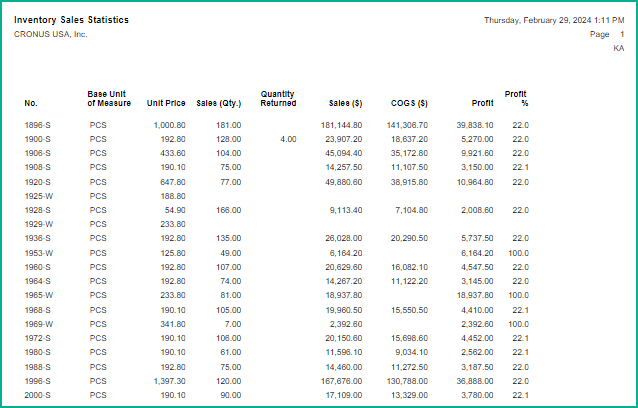This screenshot has width=638, height=408.
Task: Click the report date Thursday, February 29, 2024
Action: [537, 20]
